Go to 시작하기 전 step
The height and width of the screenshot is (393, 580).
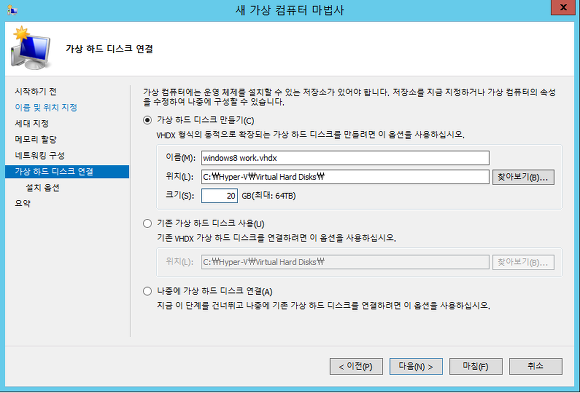coord(36,91)
